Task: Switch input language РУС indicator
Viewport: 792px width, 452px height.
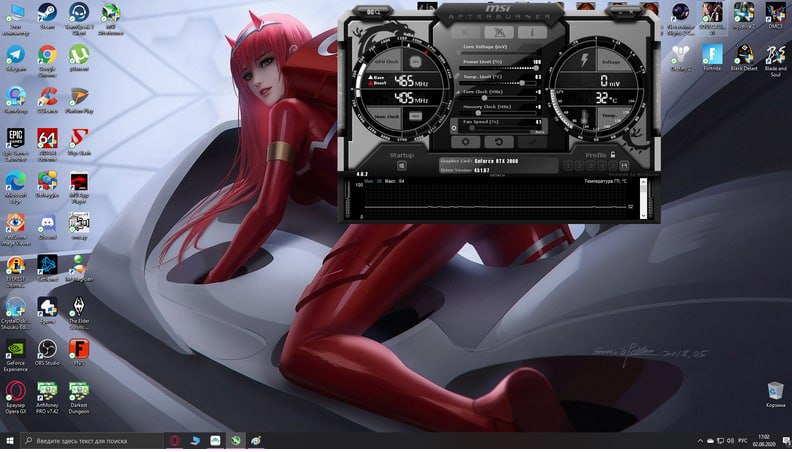Action: (x=742, y=441)
